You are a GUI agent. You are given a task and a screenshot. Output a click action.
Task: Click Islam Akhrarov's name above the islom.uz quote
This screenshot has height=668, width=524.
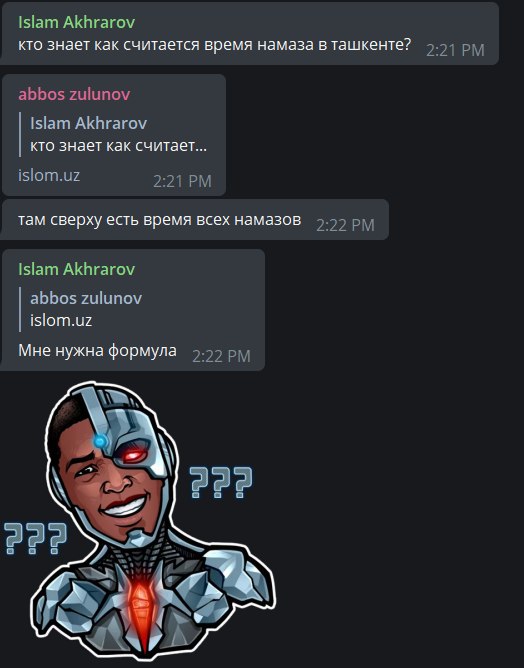click(77, 269)
